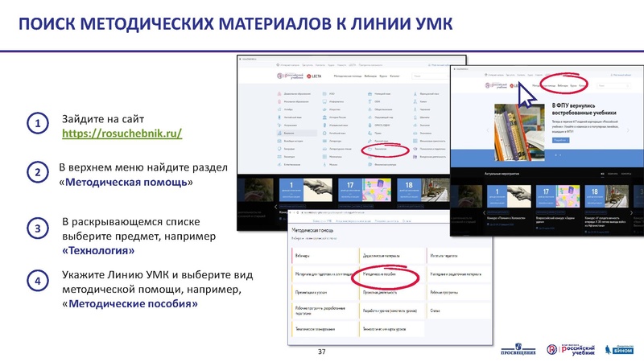The height and width of the screenshot is (362, 644).
Task: Open the Разработки уроков card
Action: pyautogui.click(x=393, y=311)
